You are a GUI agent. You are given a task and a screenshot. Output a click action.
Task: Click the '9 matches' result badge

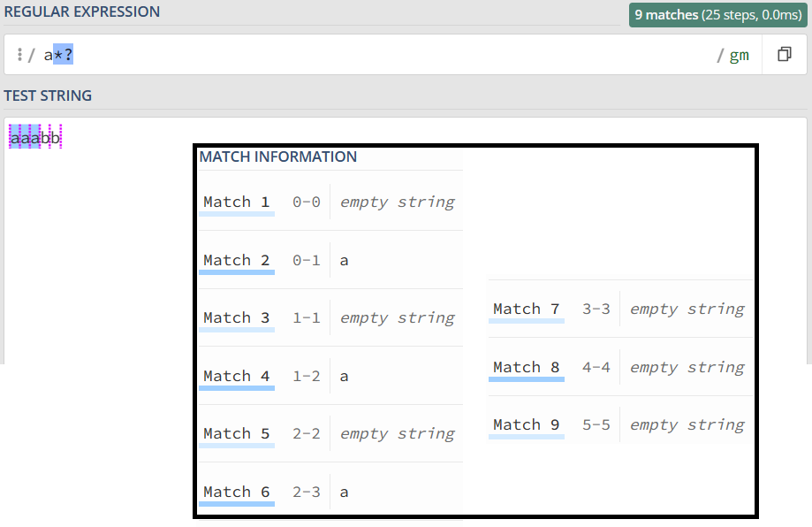pos(718,15)
